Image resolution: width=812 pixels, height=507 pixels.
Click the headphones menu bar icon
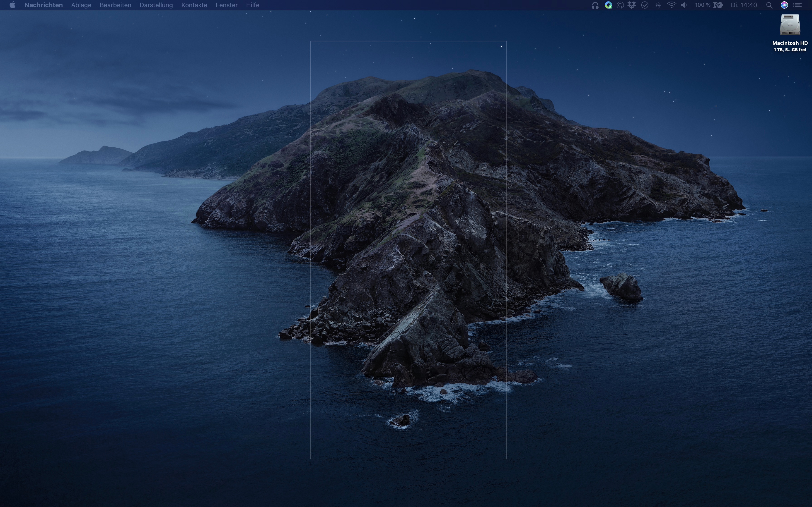click(x=595, y=5)
